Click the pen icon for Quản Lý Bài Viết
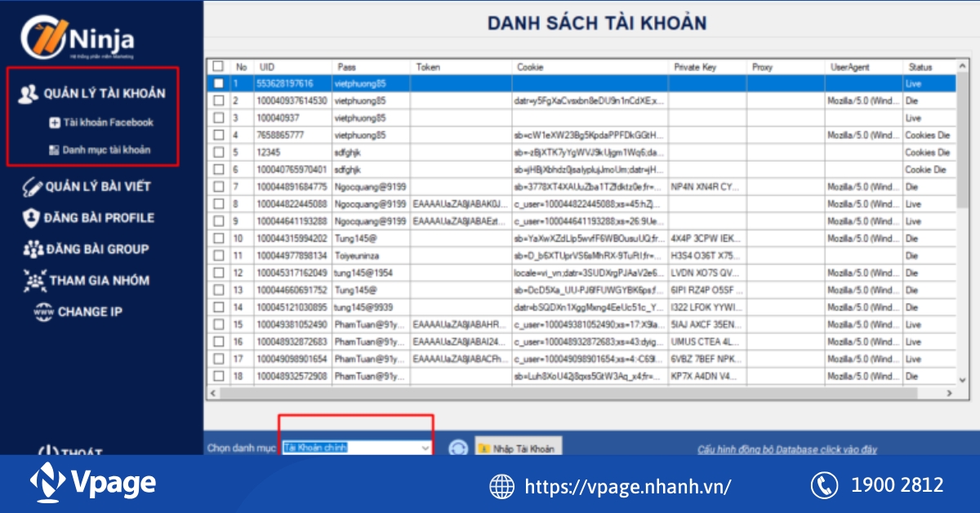 32,186
